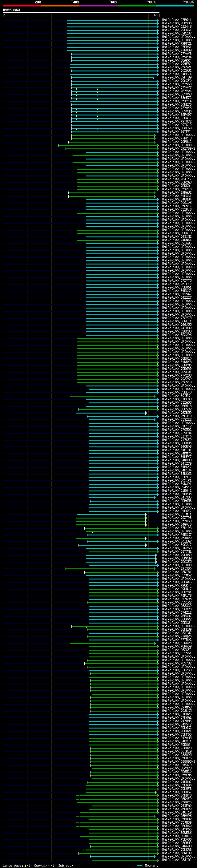Select hit UniRef100_C0HE76

click(177, 104)
